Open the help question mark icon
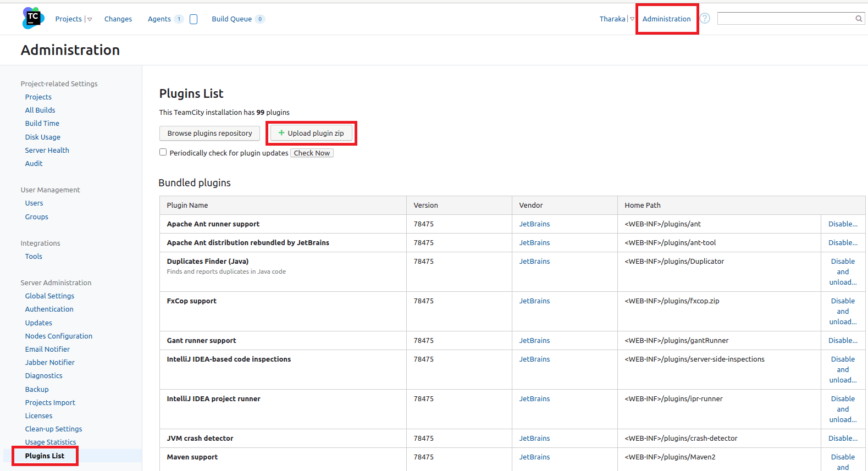 pos(705,18)
